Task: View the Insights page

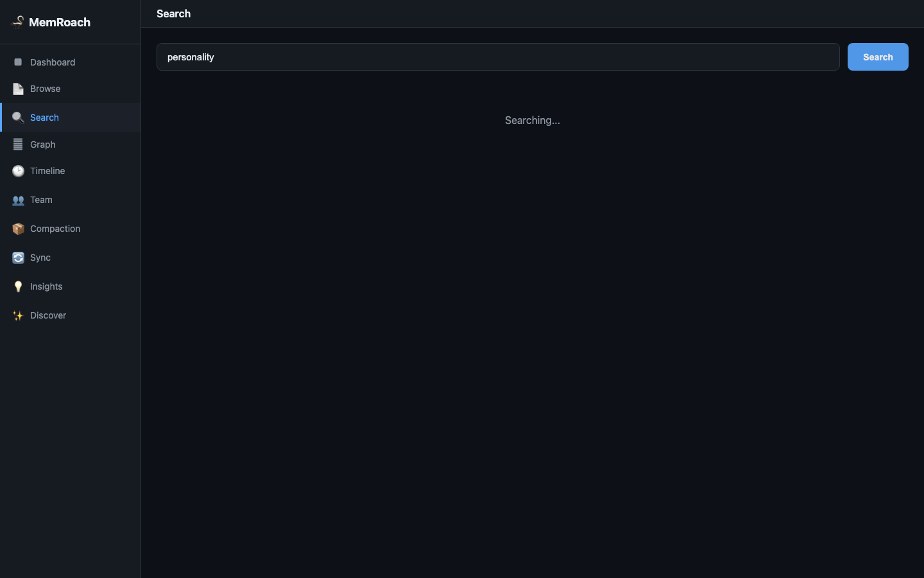Action: (x=71, y=286)
